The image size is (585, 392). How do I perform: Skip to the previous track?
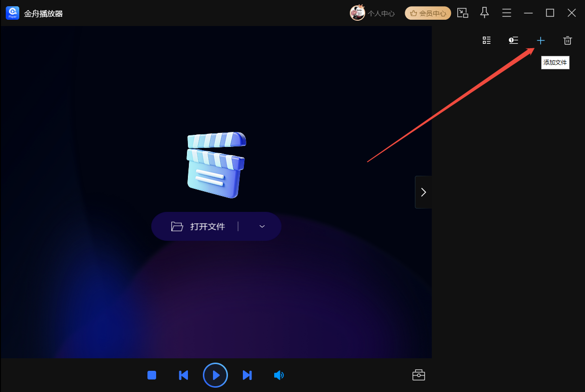[x=183, y=375]
